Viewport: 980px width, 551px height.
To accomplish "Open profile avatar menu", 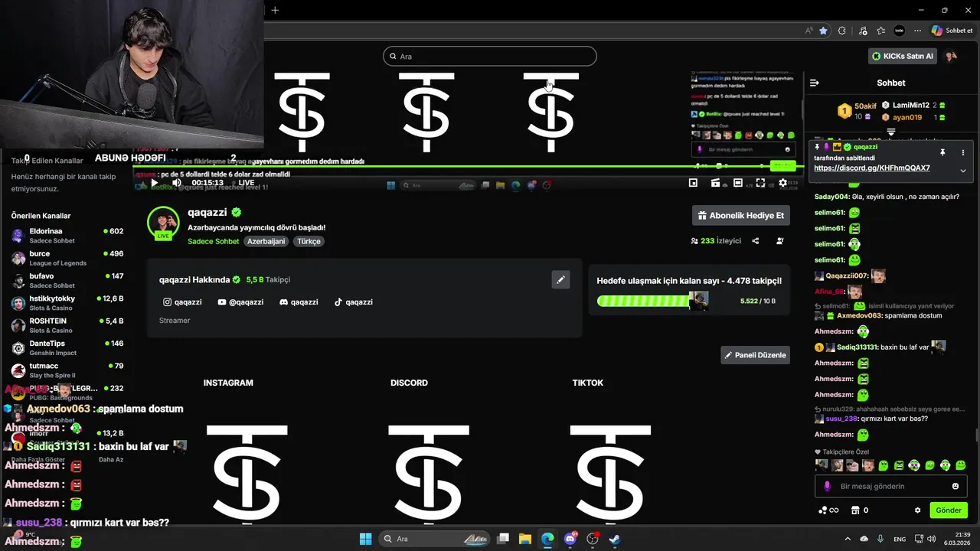I will coord(951,56).
